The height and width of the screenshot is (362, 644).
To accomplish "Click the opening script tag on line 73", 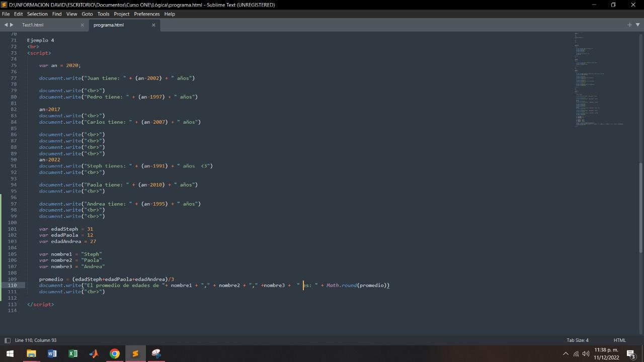I will click(39, 53).
